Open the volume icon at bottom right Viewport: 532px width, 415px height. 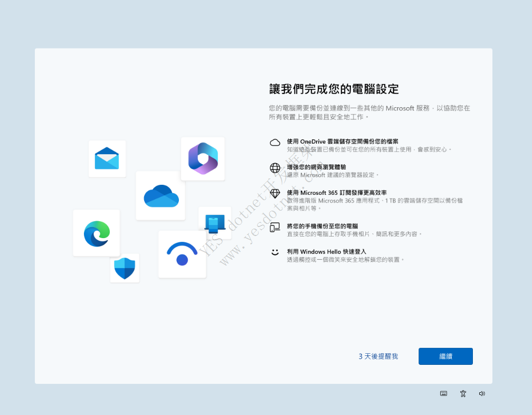pyautogui.click(x=482, y=393)
